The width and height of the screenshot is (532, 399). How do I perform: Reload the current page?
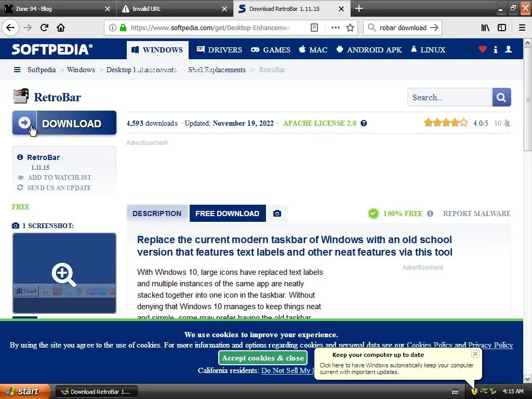44,28
